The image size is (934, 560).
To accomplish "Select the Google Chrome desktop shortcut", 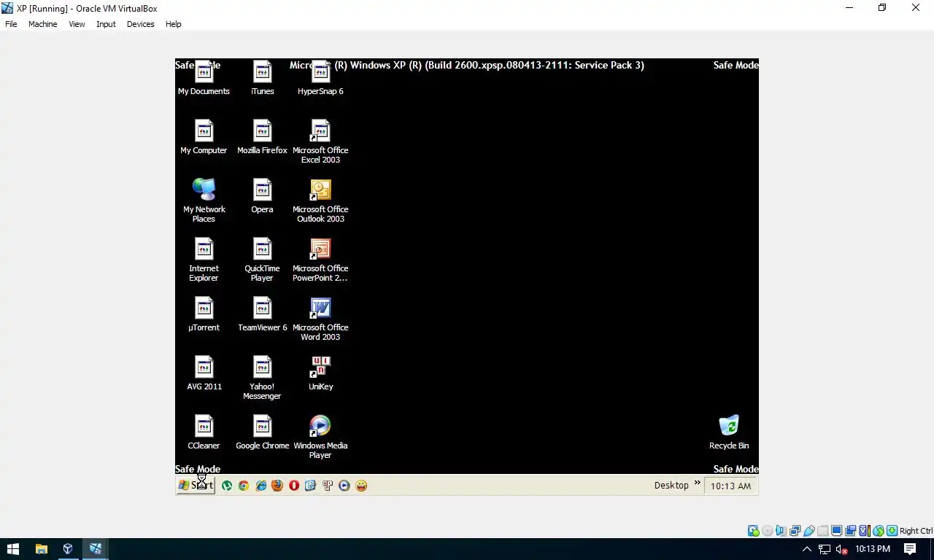I will tap(262, 432).
